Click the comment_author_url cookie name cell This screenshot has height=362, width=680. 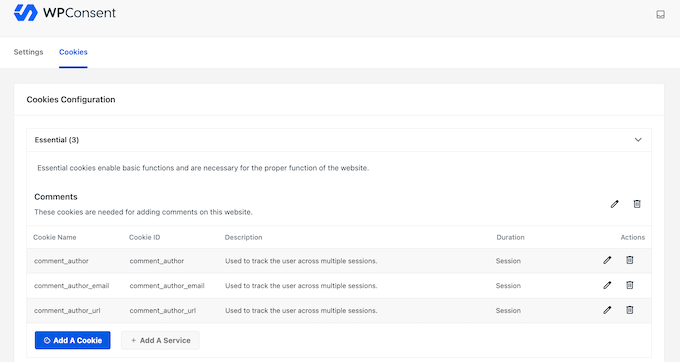coord(67,310)
